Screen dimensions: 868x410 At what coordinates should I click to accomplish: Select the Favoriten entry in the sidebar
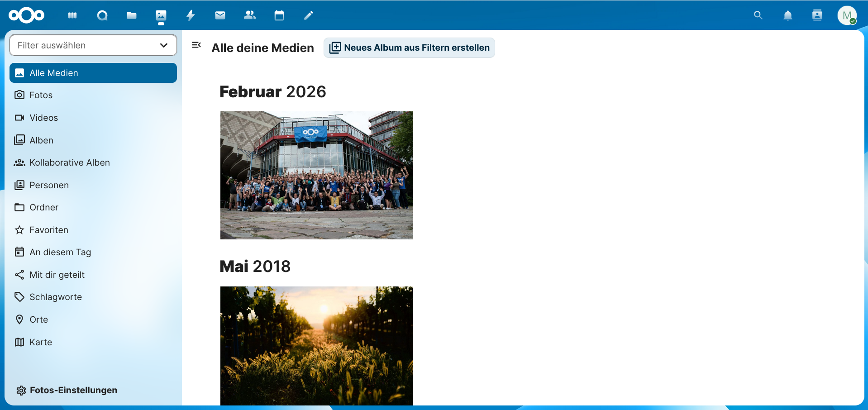pos(48,229)
